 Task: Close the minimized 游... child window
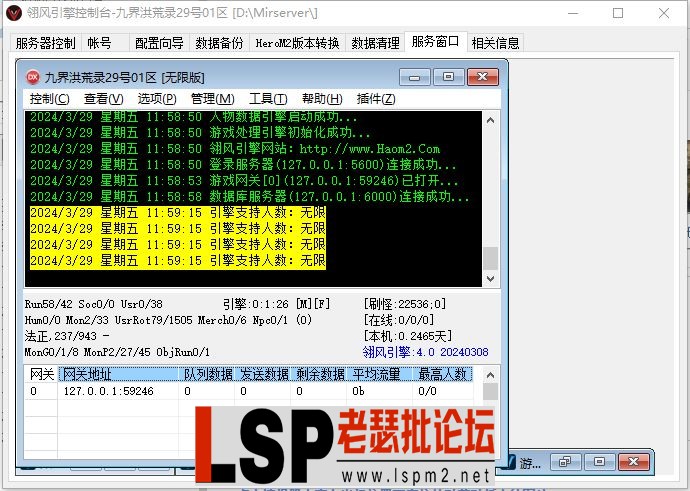[633, 462]
